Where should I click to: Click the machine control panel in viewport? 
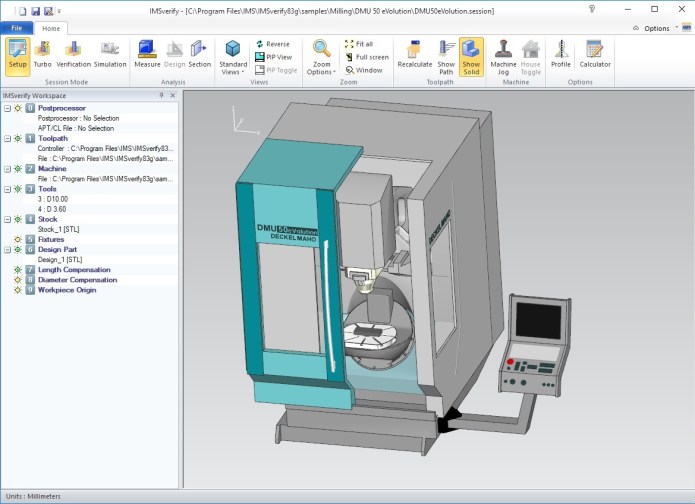click(535, 345)
